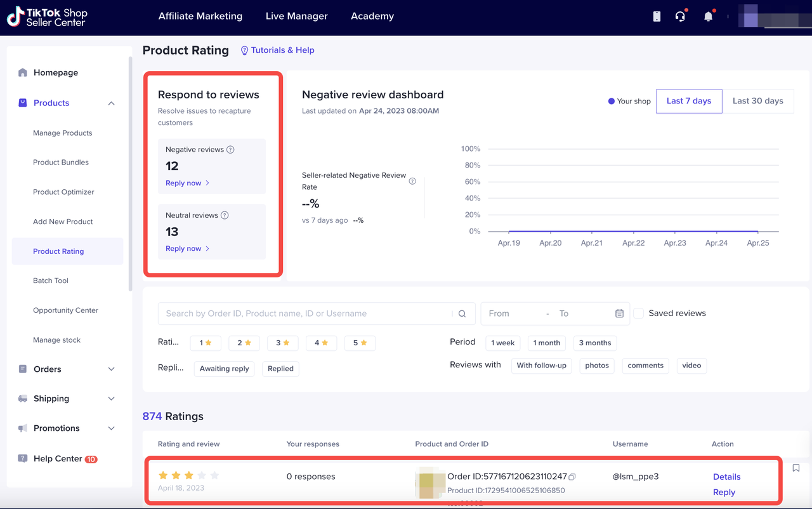The image size is (812, 509).
Task: Open Affiliate Marketing in top navigation
Action: coord(200,17)
